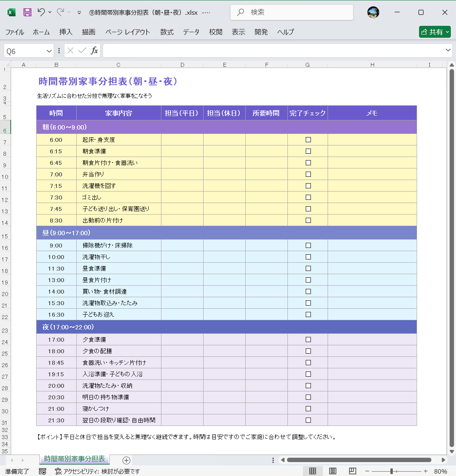Check the box for 子どもお迎え
Screen dimensions: 456x476
(308, 315)
